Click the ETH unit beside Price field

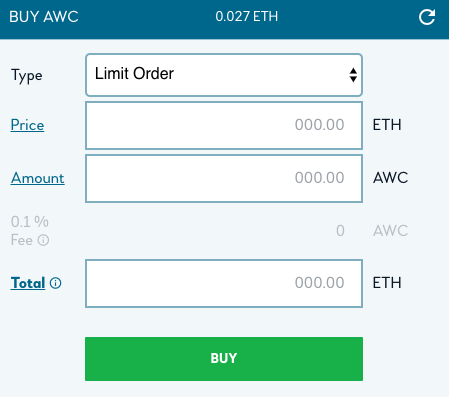tap(387, 125)
